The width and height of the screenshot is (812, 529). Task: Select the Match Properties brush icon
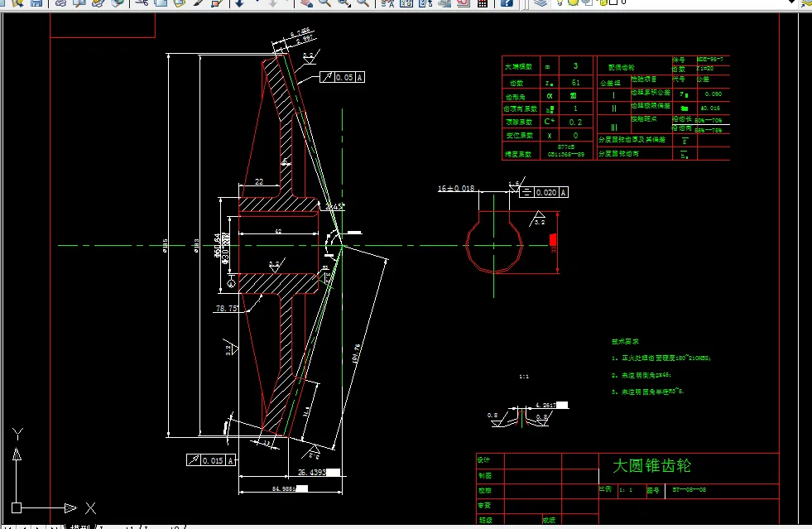(199, 2)
